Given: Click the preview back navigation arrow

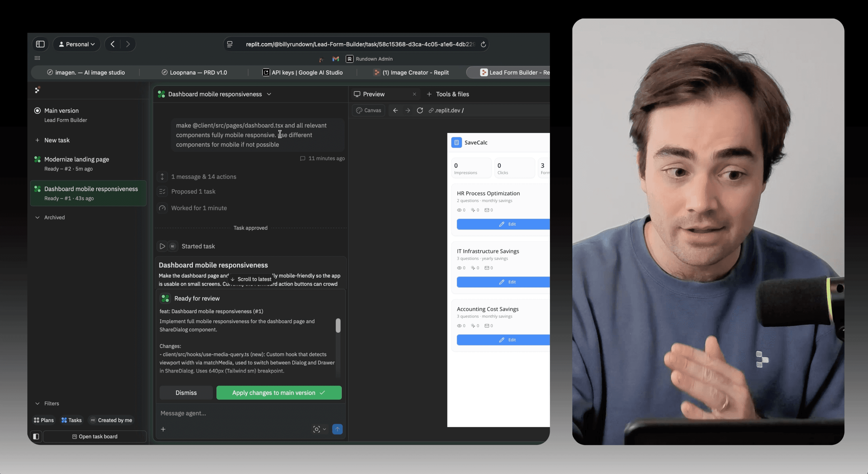Looking at the screenshot, I should tap(395, 110).
